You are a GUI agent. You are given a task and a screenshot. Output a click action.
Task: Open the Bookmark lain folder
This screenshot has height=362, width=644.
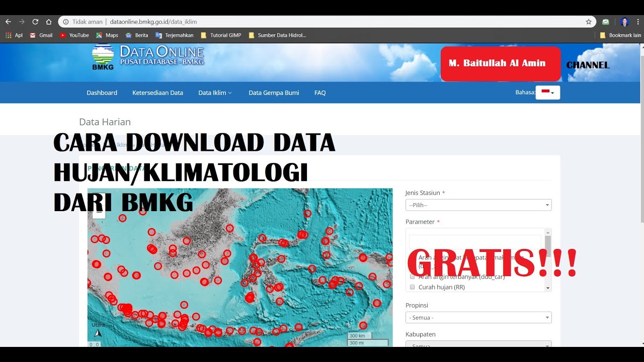point(620,35)
